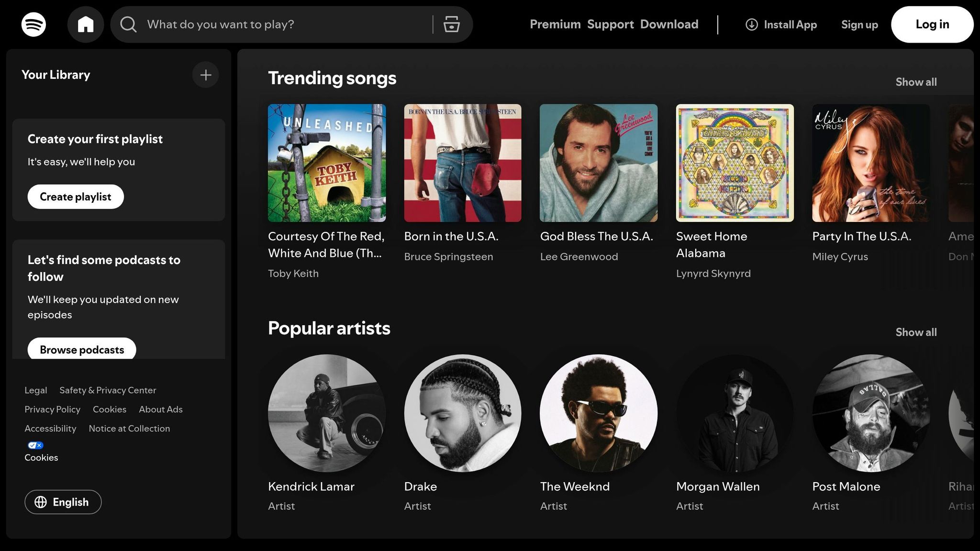The image size is (980, 551).
Task: Open Accessibility link
Action: [x=50, y=429]
